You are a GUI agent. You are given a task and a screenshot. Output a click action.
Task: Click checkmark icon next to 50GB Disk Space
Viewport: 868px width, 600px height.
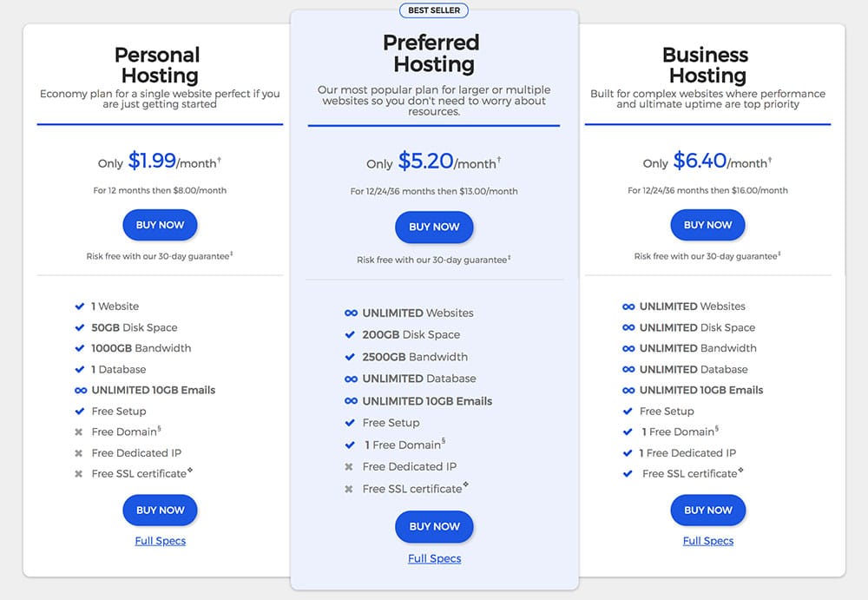(80, 327)
